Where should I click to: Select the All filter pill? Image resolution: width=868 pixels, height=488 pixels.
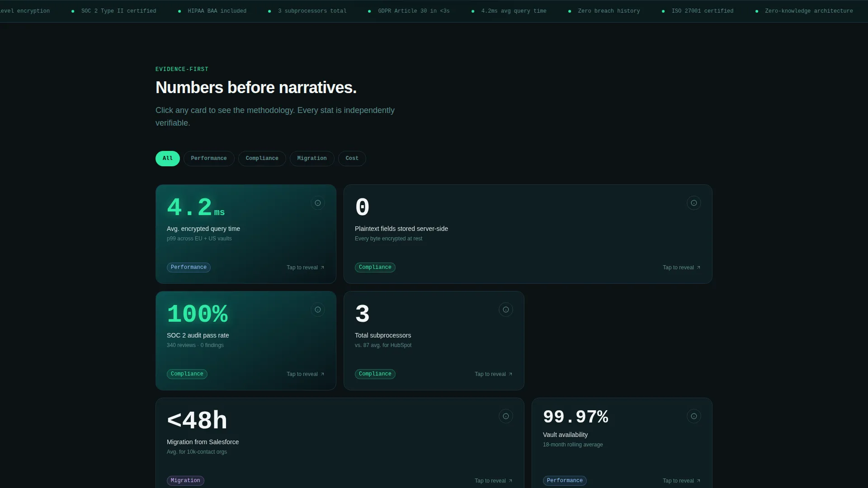(x=168, y=159)
